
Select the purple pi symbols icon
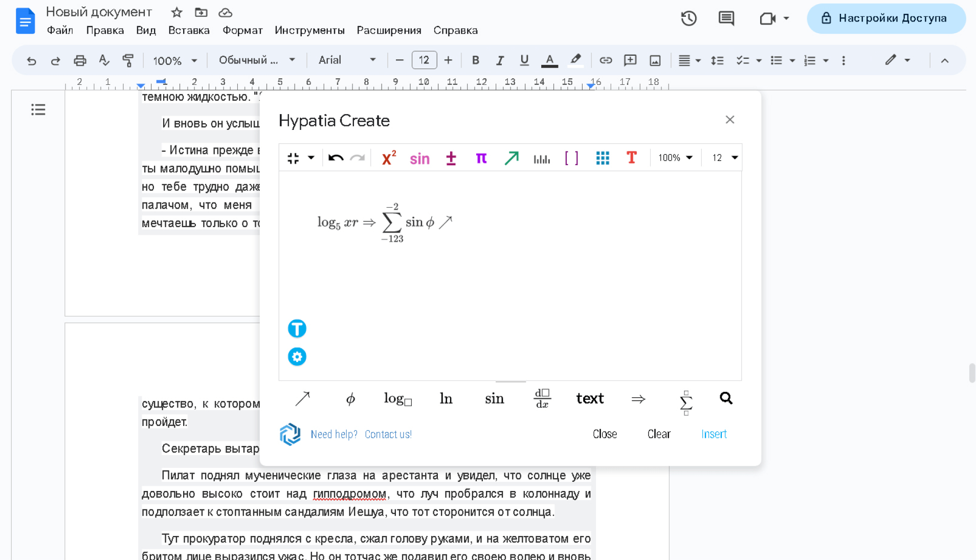(481, 158)
